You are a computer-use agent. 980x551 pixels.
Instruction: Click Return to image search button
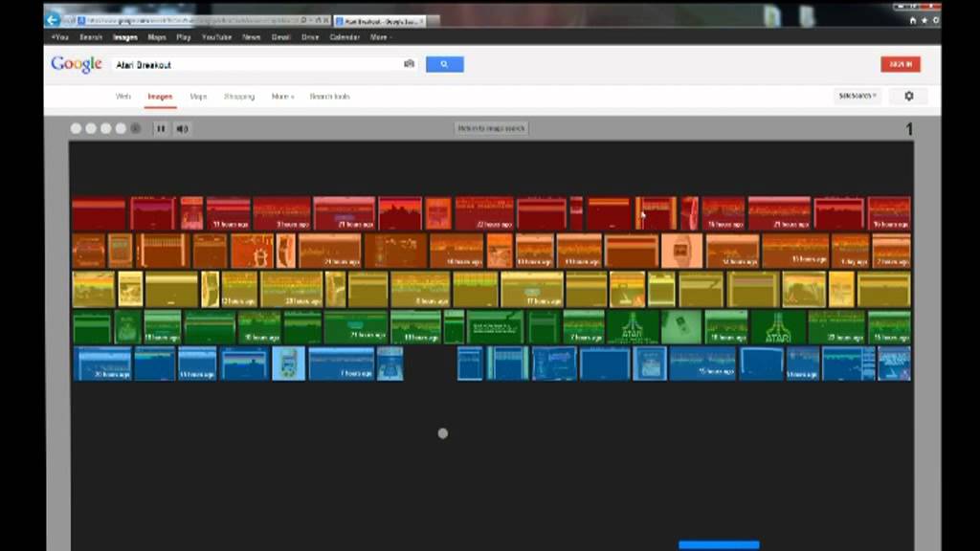[491, 128]
